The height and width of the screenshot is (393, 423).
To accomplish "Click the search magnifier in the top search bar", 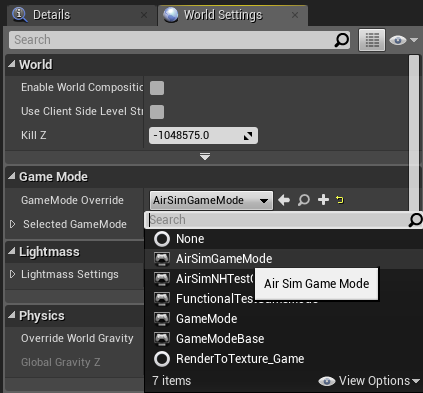I will point(341,40).
